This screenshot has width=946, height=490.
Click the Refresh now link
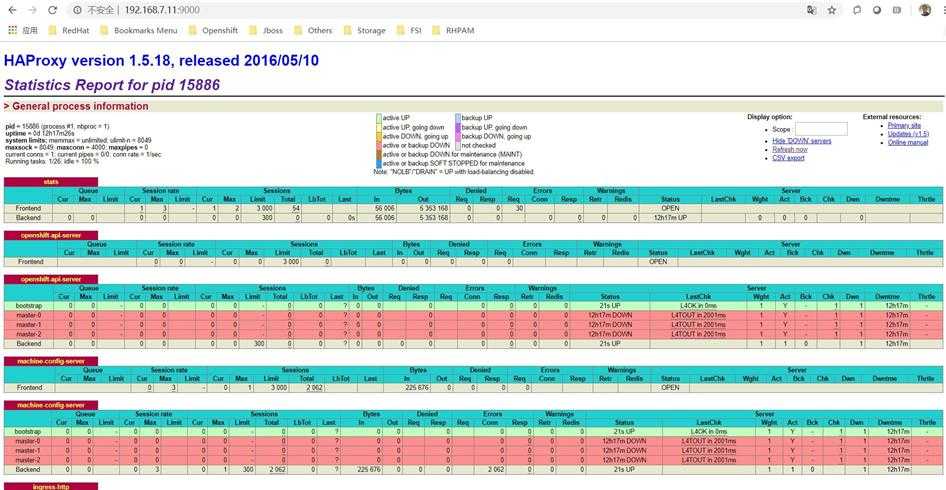pyautogui.click(x=790, y=150)
